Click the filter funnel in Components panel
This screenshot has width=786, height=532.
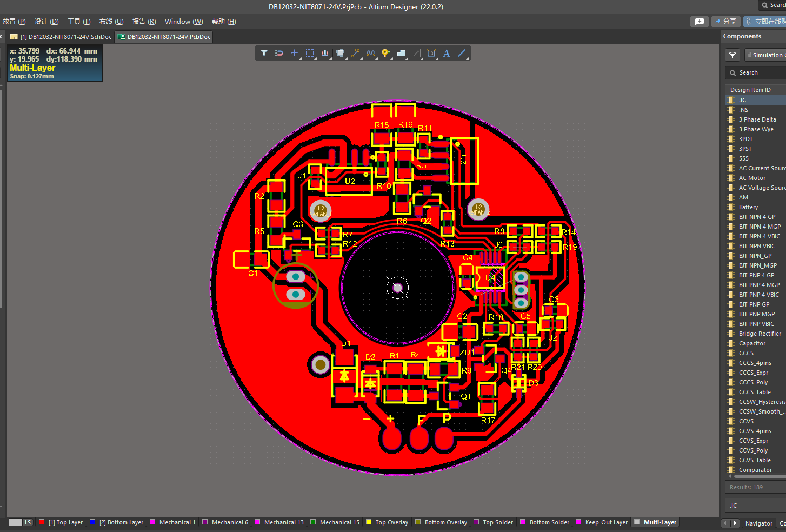(732, 55)
